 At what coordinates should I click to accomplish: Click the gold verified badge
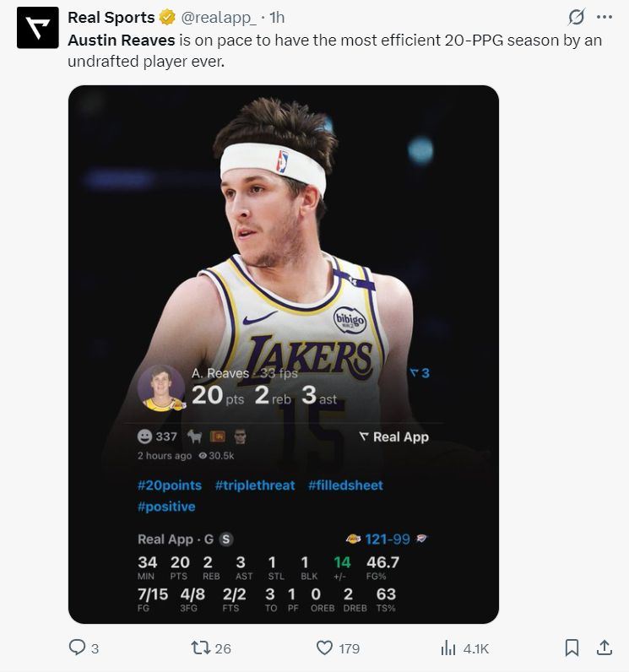tap(168, 18)
